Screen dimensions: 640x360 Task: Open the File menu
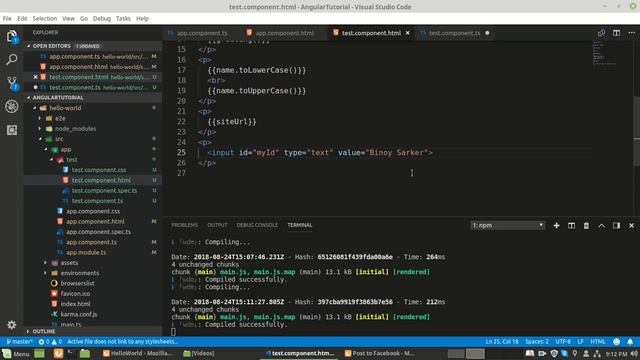[x=7, y=18]
